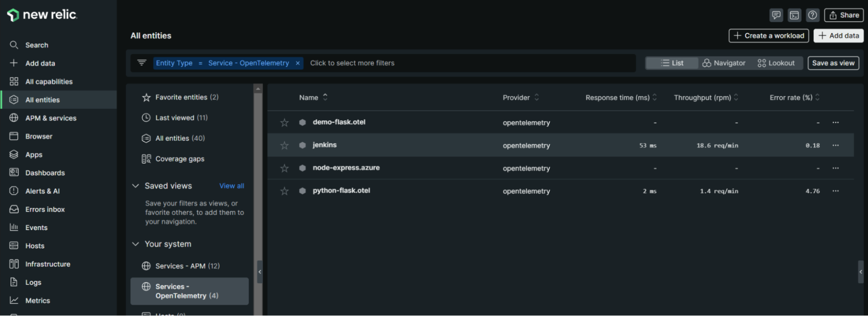Open the help question-mark icon
This screenshot has height=316, width=868.
pyautogui.click(x=812, y=15)
